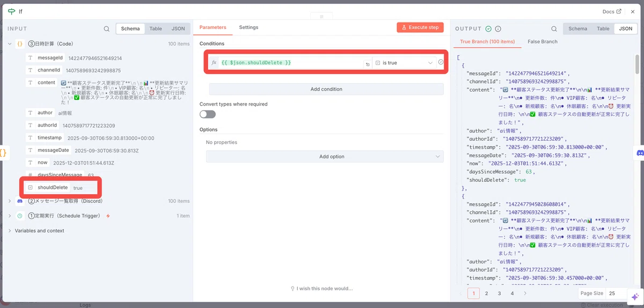Viewport: 644px width, 308px height.
Task: Click the type icon beside authorId field
Action: point(30,125)
